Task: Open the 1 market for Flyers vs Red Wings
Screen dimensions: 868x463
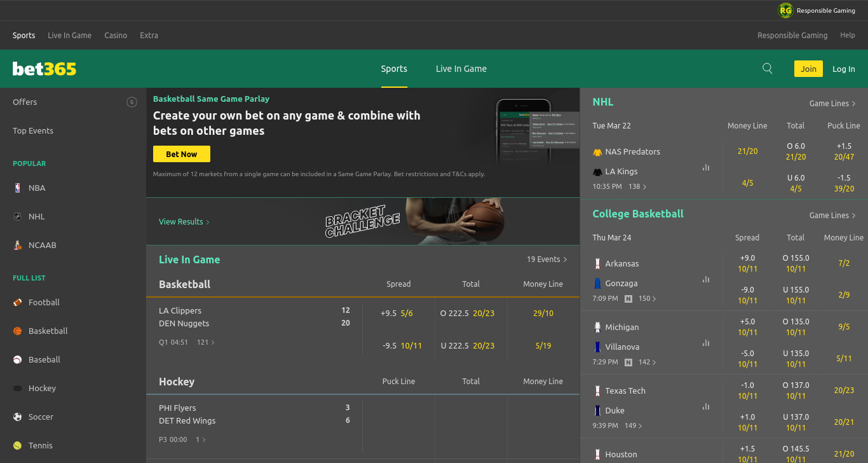Action: (x=201, y=439)
